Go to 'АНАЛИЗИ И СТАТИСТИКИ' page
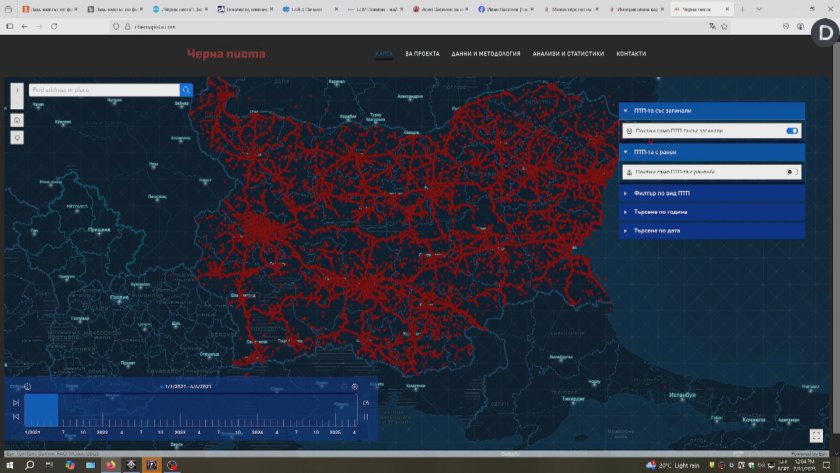The image size is (840, 473). 568,54
